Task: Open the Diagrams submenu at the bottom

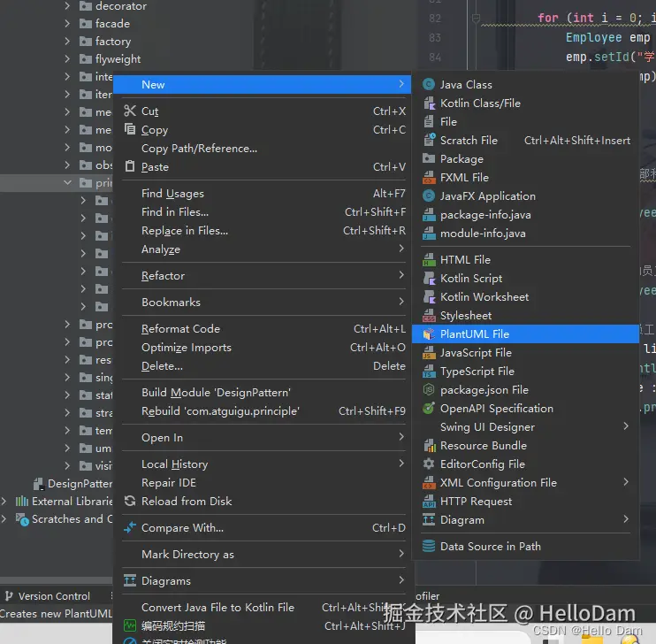Action: point(264,581)
